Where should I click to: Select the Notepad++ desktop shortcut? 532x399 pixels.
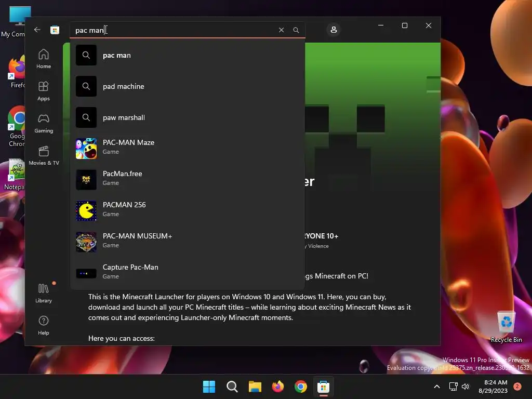tap(15, 175)
